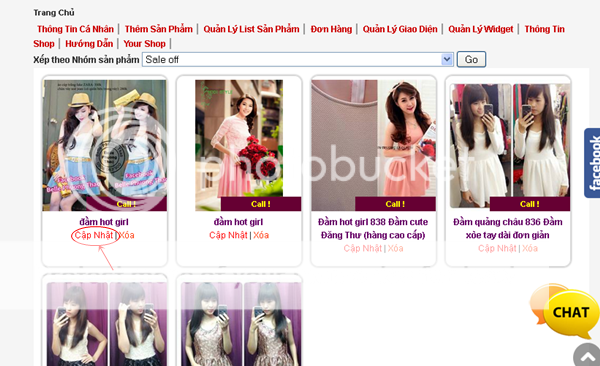Open Thông Tin Cá Nhân menu
The height and width of the screenshot is (366, 600).
[x=75, y=29]
